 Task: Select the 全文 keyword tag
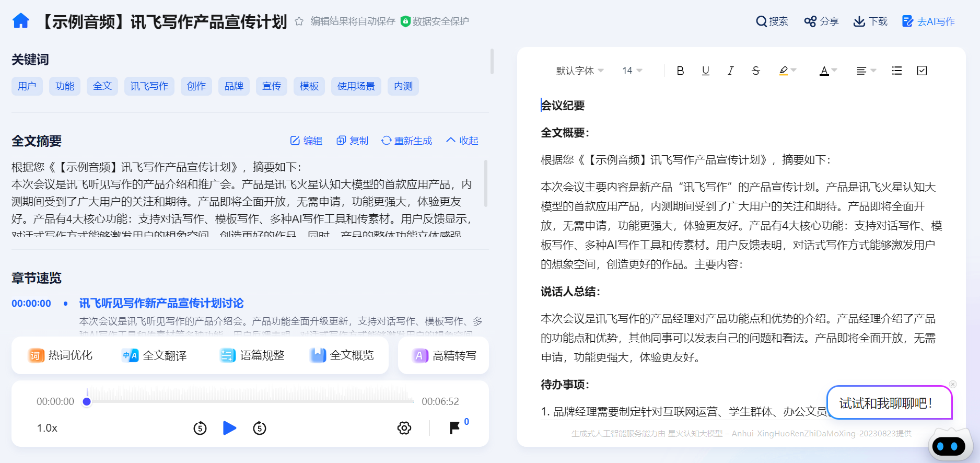pos(102,86)
